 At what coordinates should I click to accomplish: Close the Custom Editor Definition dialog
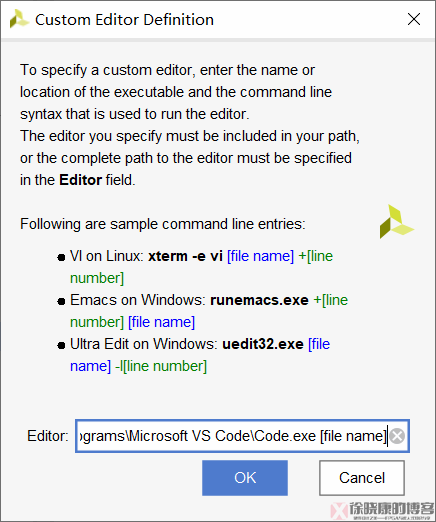click(414, 19)
